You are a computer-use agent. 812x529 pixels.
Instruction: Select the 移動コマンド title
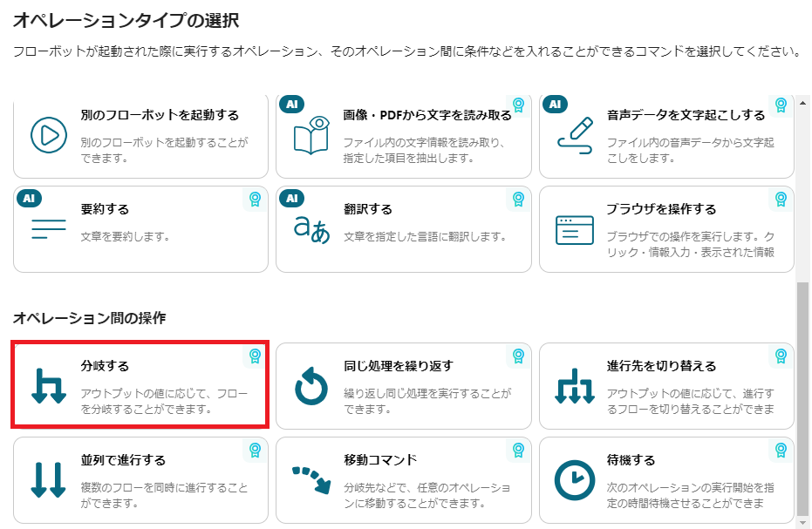[380, 460]
